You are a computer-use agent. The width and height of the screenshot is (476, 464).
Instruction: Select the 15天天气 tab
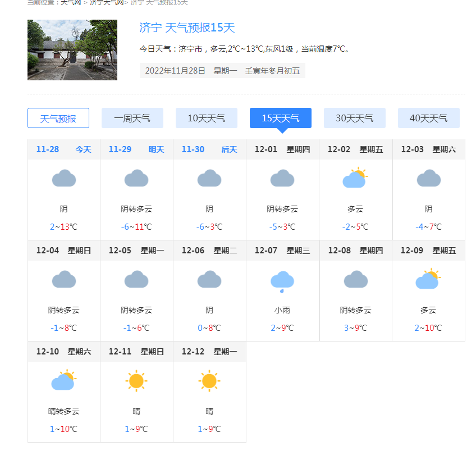click(x=281, y=118)
